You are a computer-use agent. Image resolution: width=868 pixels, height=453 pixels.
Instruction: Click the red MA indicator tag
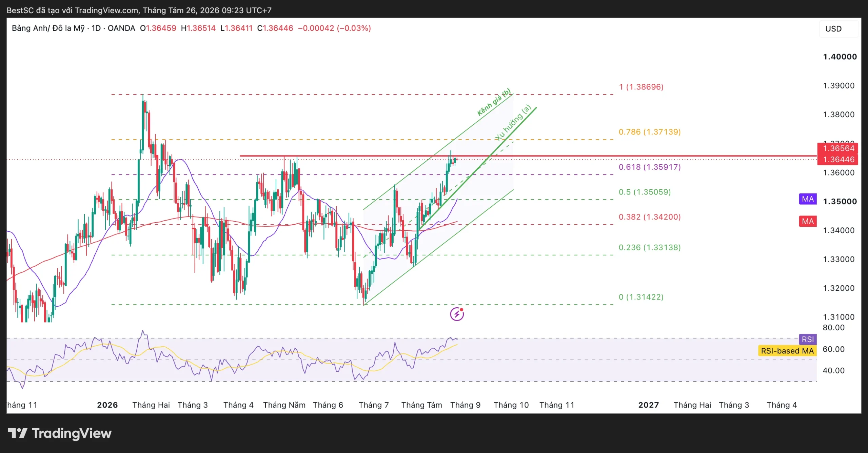tap(808, 221)
